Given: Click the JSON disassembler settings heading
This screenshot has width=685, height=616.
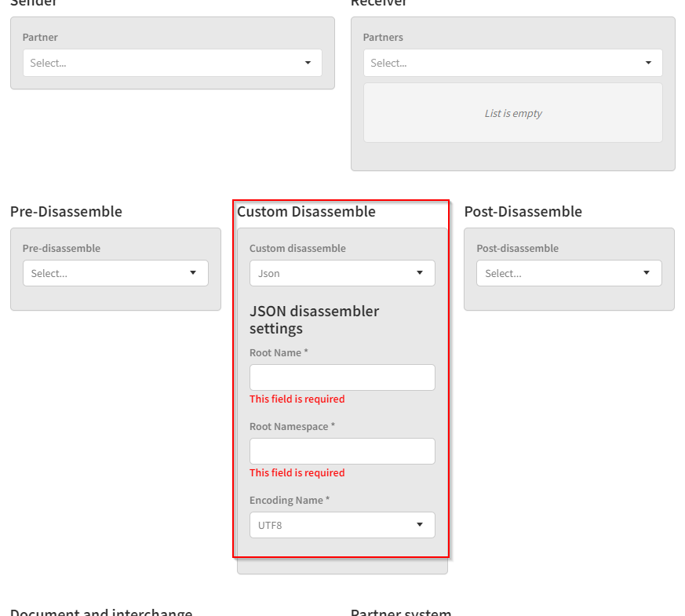Looking at the screenshot, I should [314, 319].
